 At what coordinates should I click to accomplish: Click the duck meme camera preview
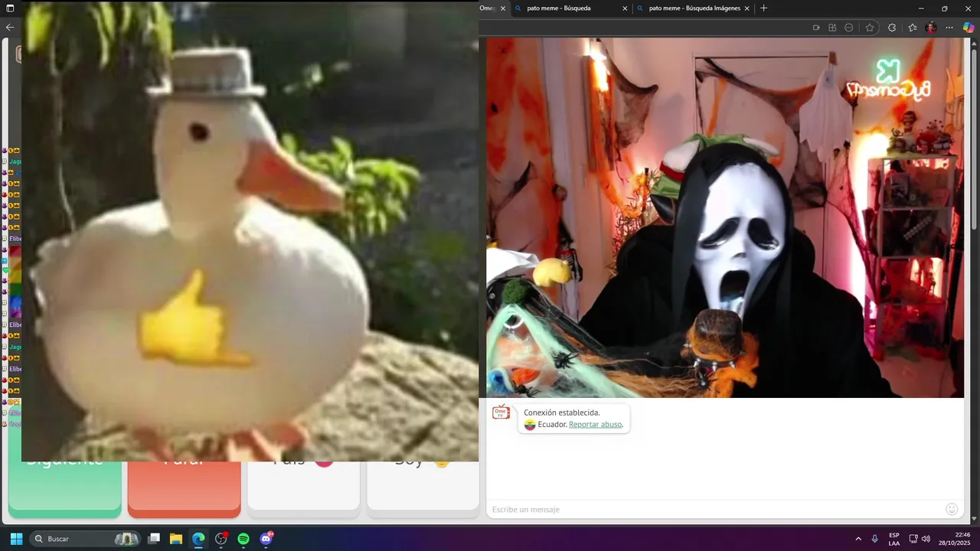pos(250,231)
